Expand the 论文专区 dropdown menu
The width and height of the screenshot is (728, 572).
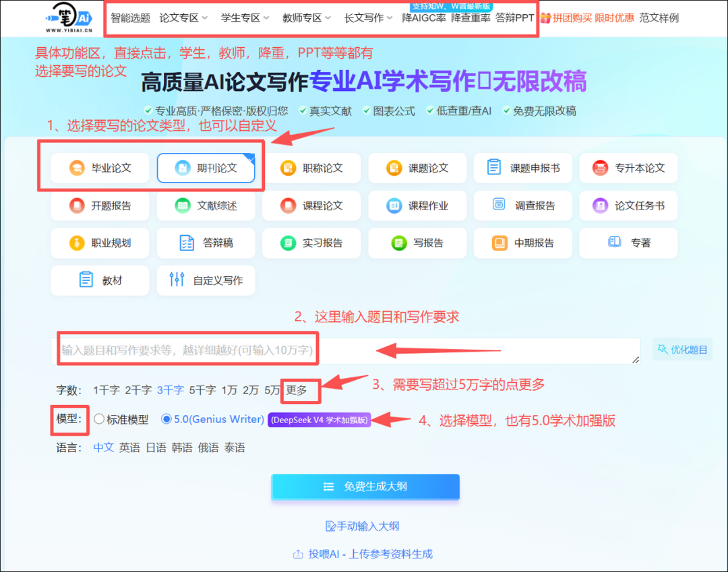(183, 18)
